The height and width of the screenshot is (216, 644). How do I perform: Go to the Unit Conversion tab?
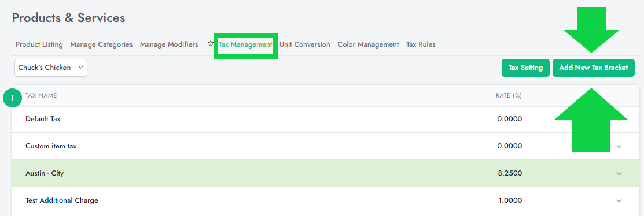(305, 44)
